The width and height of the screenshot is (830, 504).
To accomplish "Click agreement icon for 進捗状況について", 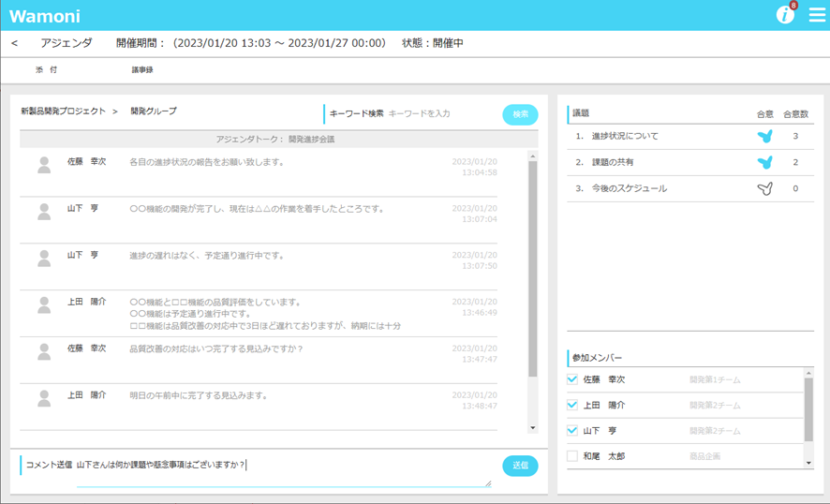I will [x=764, y=136].
